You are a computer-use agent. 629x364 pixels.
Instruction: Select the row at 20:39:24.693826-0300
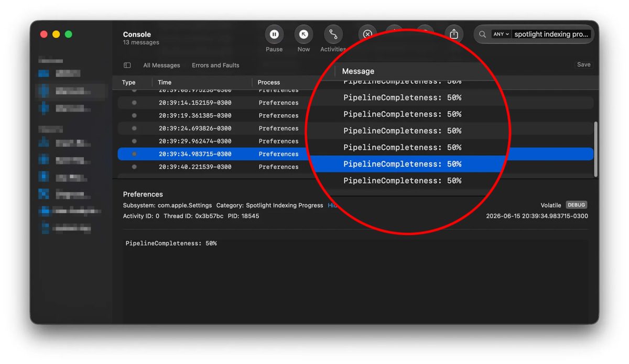pos(355,128)
